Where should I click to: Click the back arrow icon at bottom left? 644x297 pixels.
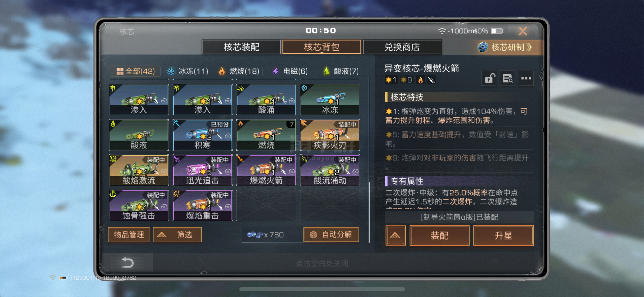tap(127, 262)
